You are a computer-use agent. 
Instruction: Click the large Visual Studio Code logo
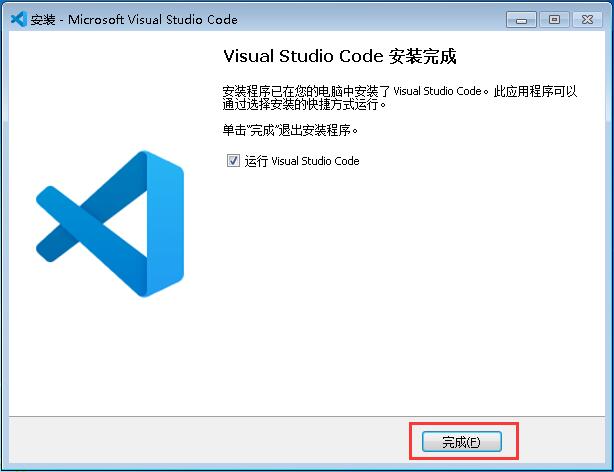tap(110, 224)
